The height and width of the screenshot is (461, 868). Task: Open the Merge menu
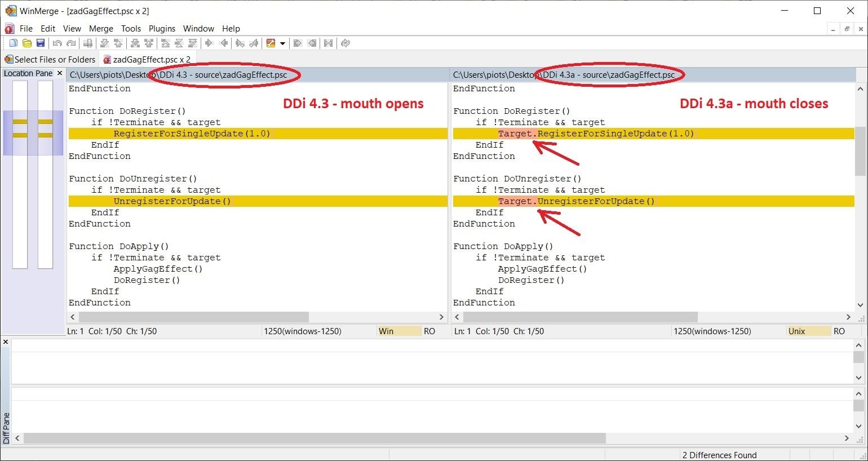click(101, 29)
